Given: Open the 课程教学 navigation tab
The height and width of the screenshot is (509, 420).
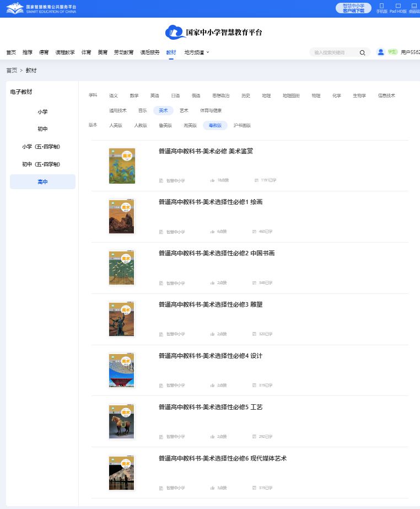Looking at the screenshot, I should coord(65,52).
